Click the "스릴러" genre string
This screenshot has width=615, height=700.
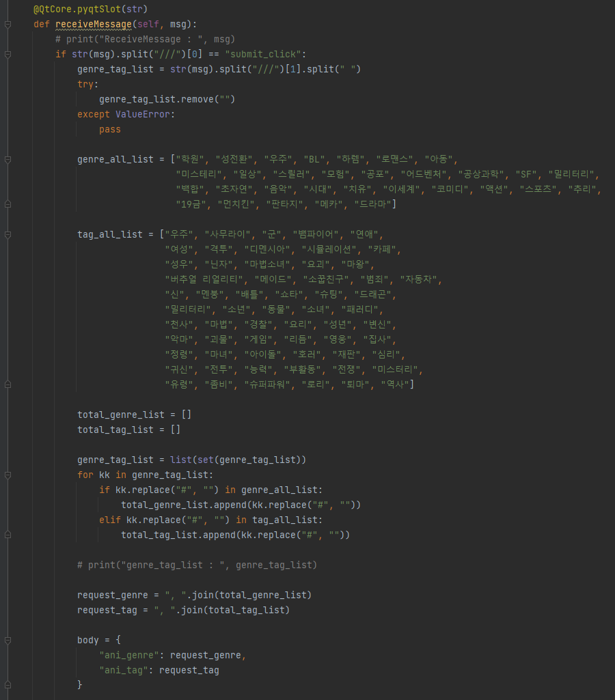tap(292, 174)
